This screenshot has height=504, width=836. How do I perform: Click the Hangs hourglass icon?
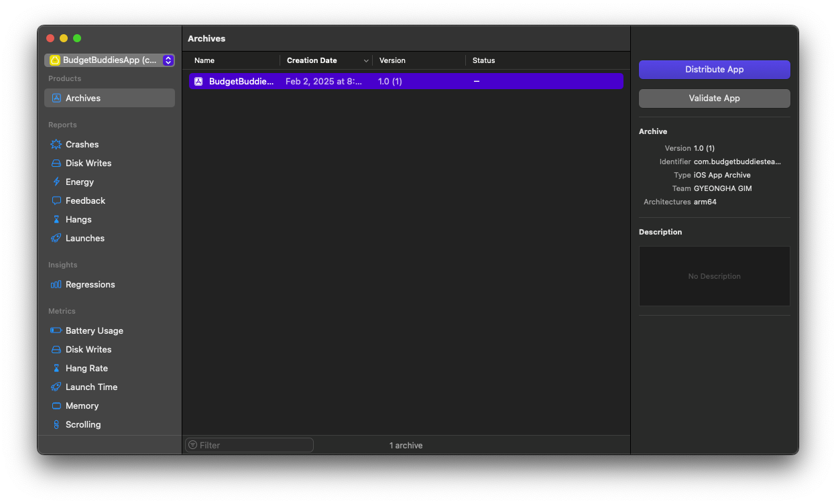(x=56, y=219)
